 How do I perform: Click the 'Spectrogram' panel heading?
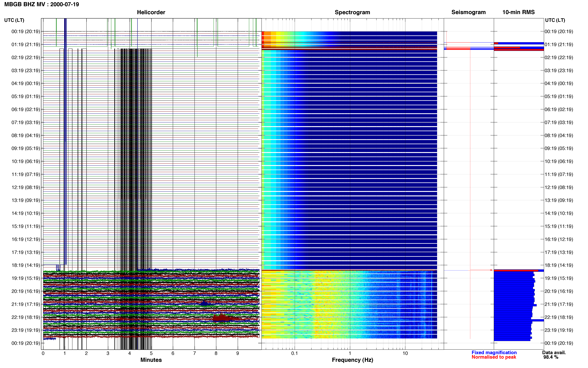point(352,12)
